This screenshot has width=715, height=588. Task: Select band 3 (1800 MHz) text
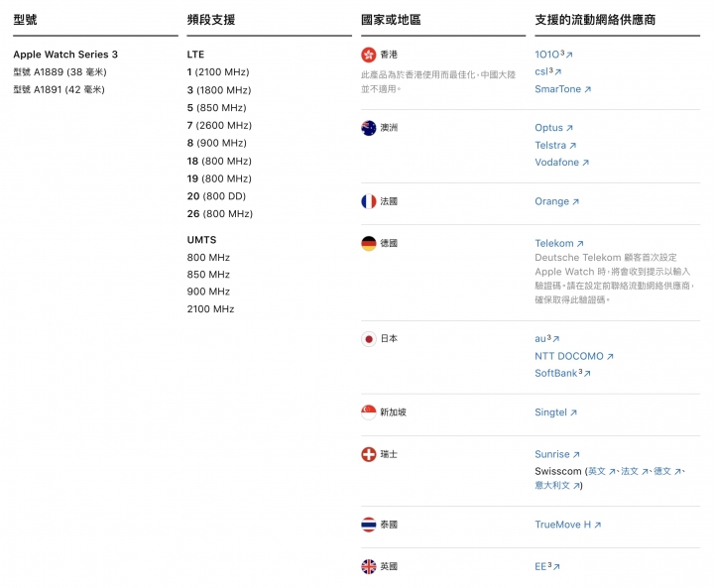click(219, 90)
